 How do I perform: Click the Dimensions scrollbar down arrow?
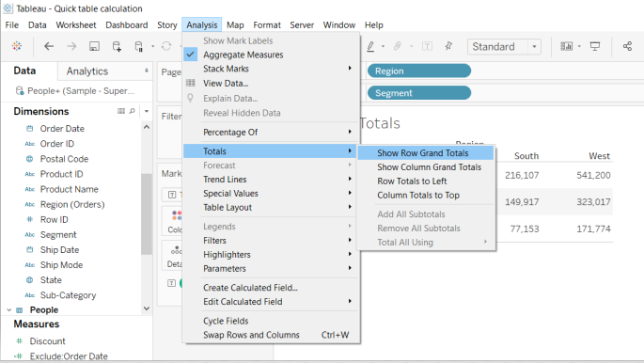click(x=147, y=308)
